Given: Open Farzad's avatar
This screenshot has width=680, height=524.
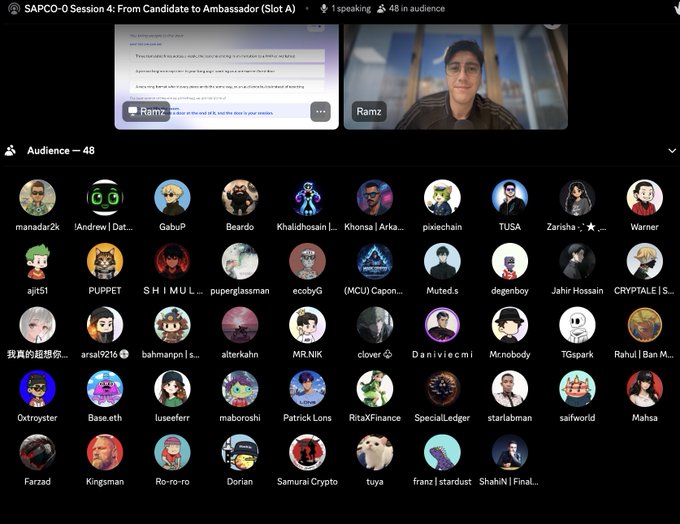Looking at the screenshot, I should pos(37,452).
